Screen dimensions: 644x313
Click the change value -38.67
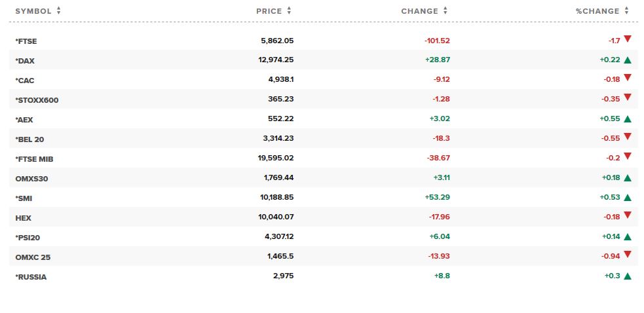[x=439, y=158]
